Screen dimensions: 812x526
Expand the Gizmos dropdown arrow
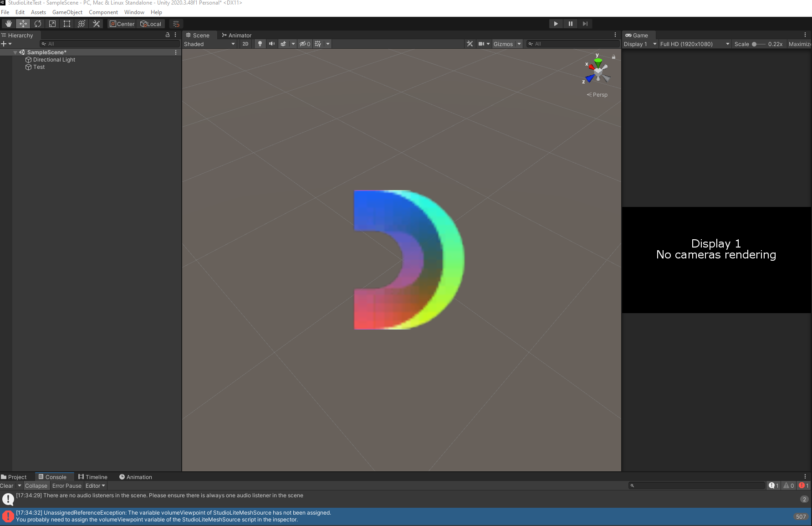pos(519,44)
